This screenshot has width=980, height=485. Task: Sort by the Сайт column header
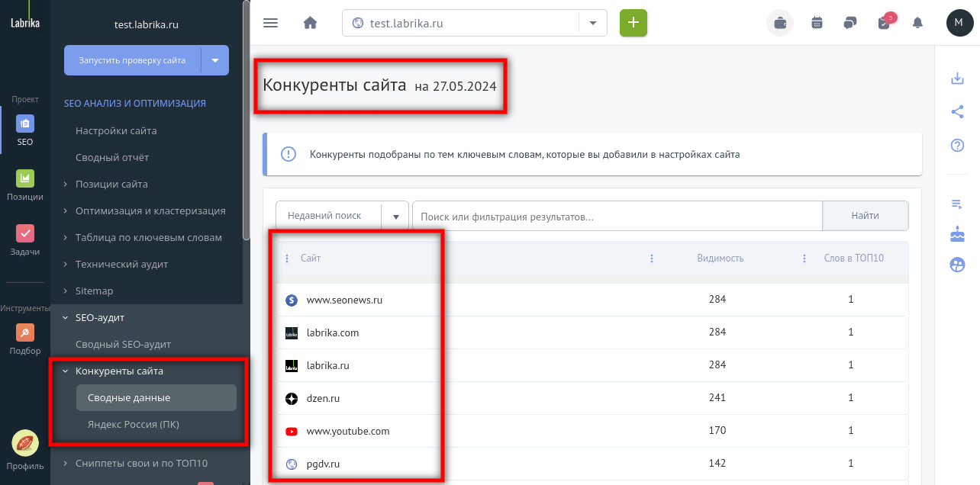[x=311, y=259]
